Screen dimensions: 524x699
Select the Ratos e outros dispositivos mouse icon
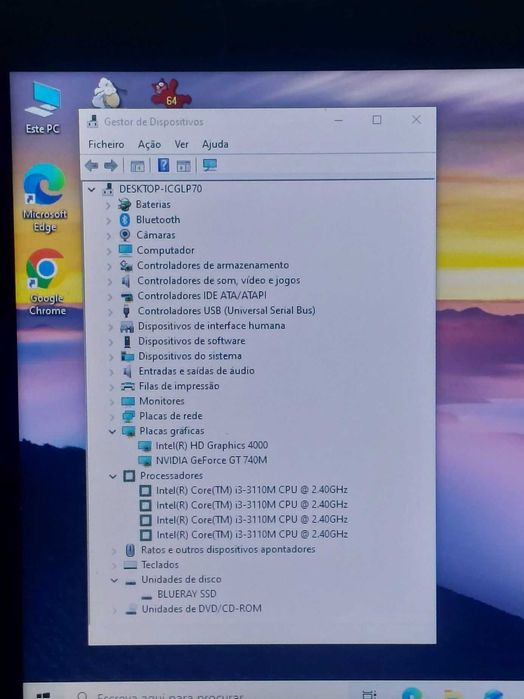click(130, 550)
